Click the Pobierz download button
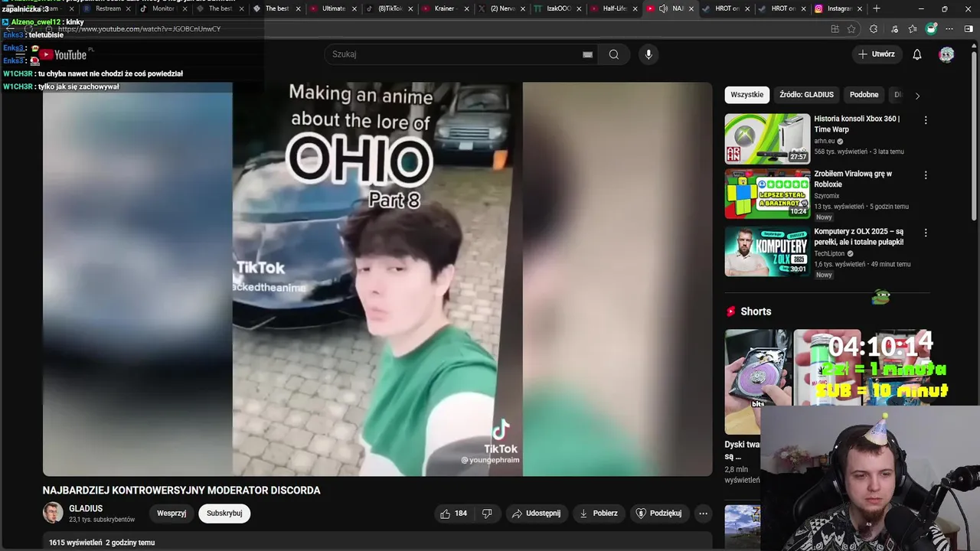 pyautogui.click(x=598, y=514)
